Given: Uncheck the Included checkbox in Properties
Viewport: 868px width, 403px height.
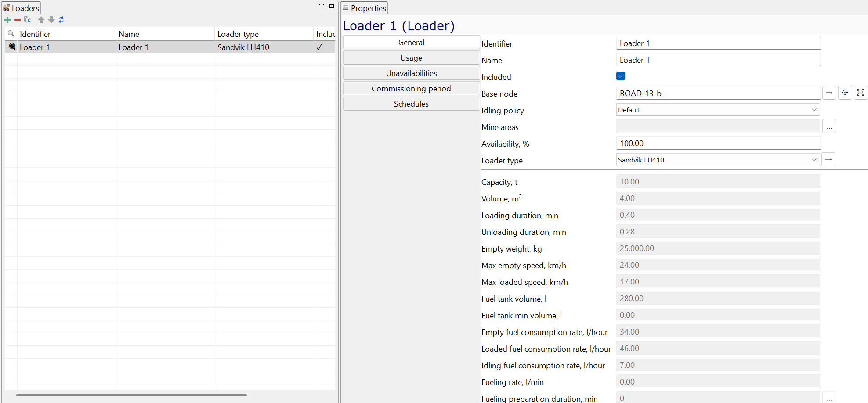Looking at the screenshot, I should (621, 76).
